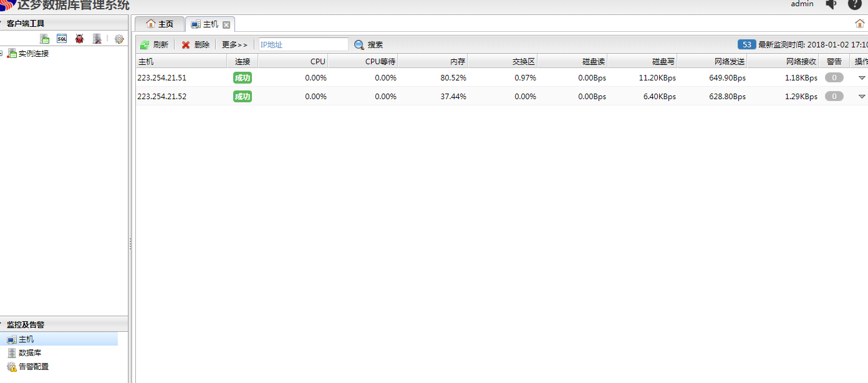
Task: Click the vertical splitter handle between panels
Action: pyautogui.click(x=130, y=243)
